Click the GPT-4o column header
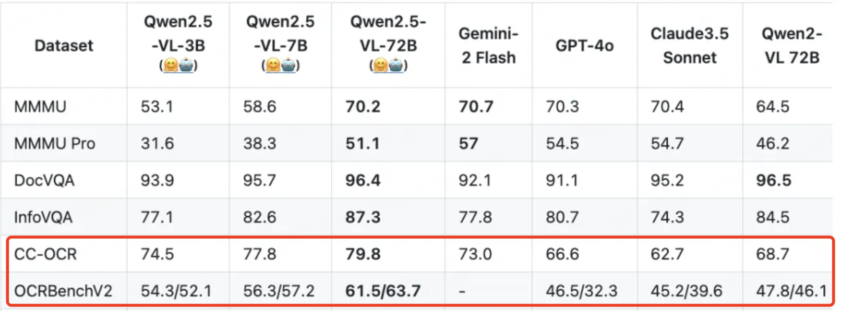 click(584, 45)
